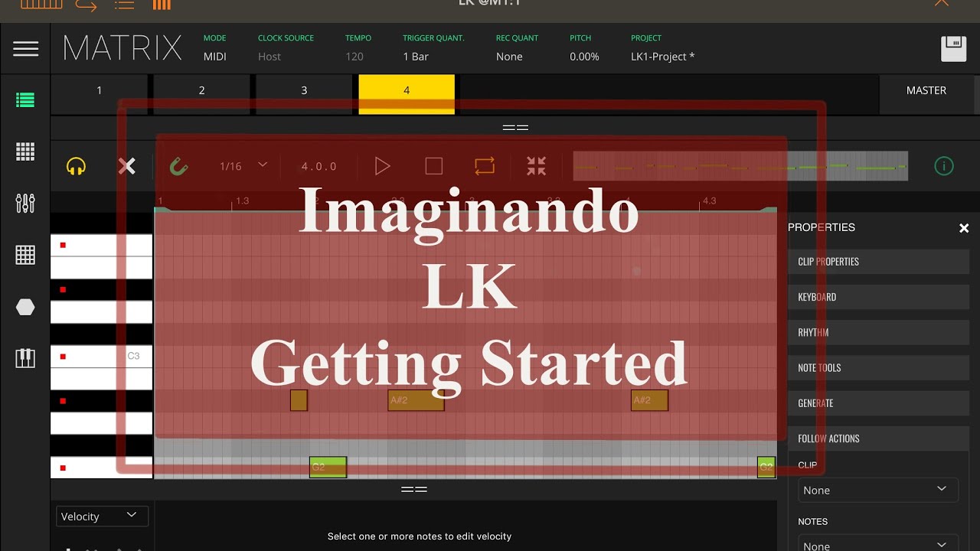Change Clock Source showing Host
The image size is (980, 551).
(x=269, y=57)
